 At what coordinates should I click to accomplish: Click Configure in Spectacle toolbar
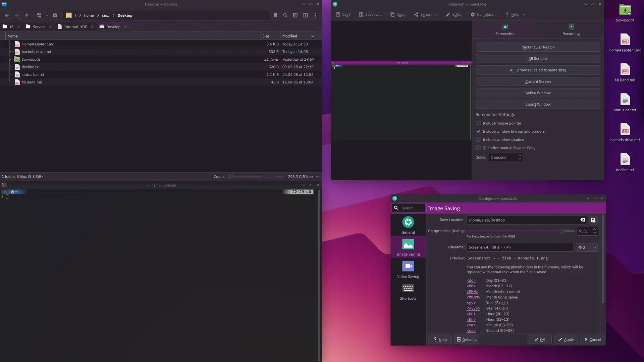[483, 14]
